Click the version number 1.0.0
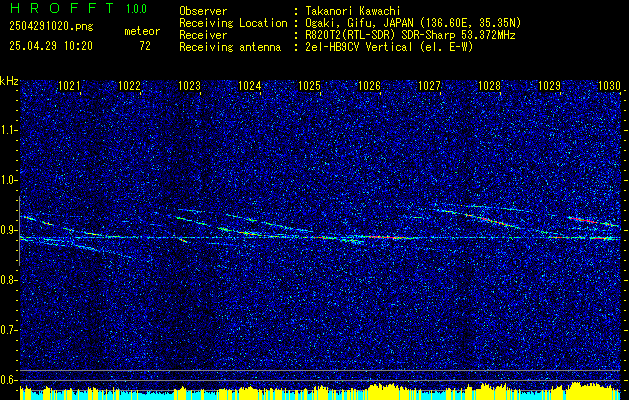The width and height of the screenshot is (629, 400). [x=136, y=8]
